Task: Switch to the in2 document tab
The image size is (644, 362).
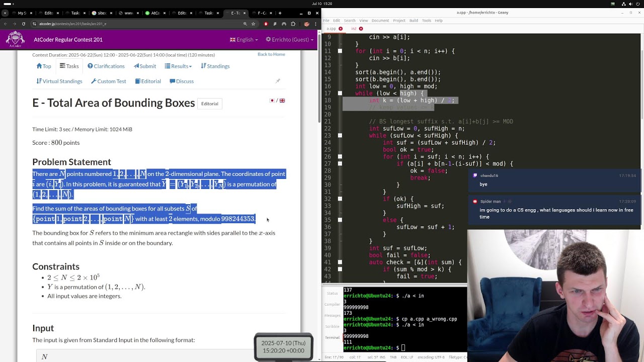Action: coord(354,29)
